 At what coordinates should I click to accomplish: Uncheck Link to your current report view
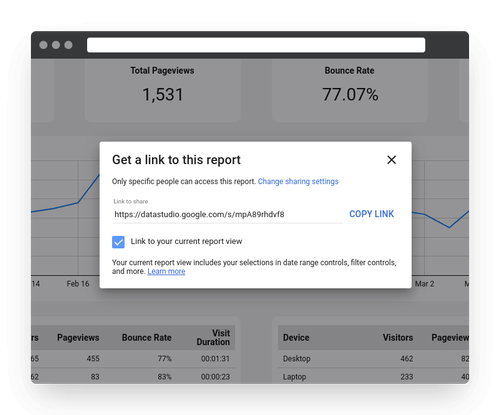tap(118, 242)
